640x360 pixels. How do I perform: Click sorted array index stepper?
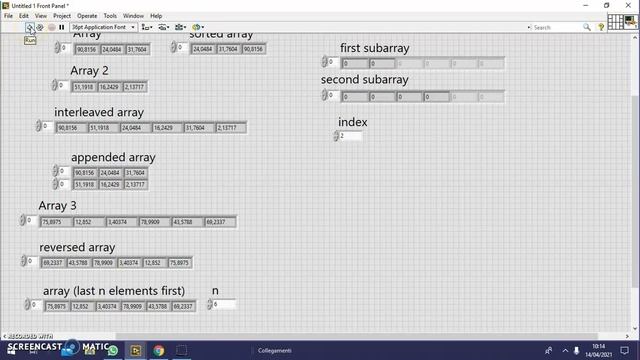pyautogui.click(x=173, y=47)
